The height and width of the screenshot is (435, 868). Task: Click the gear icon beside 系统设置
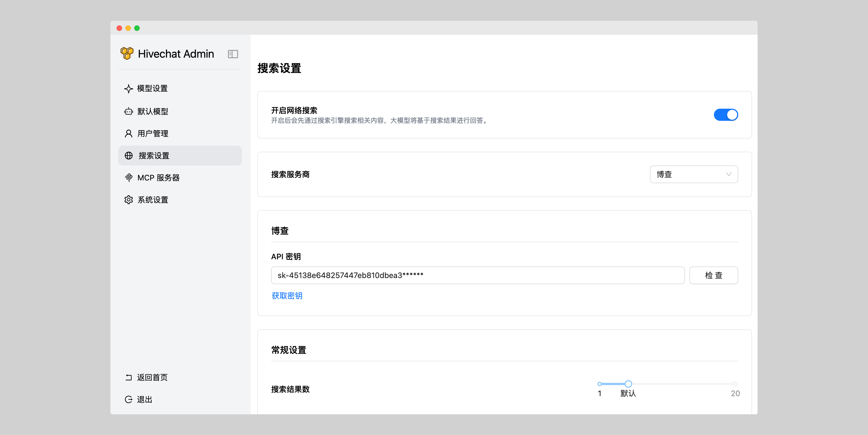(128, 200)
